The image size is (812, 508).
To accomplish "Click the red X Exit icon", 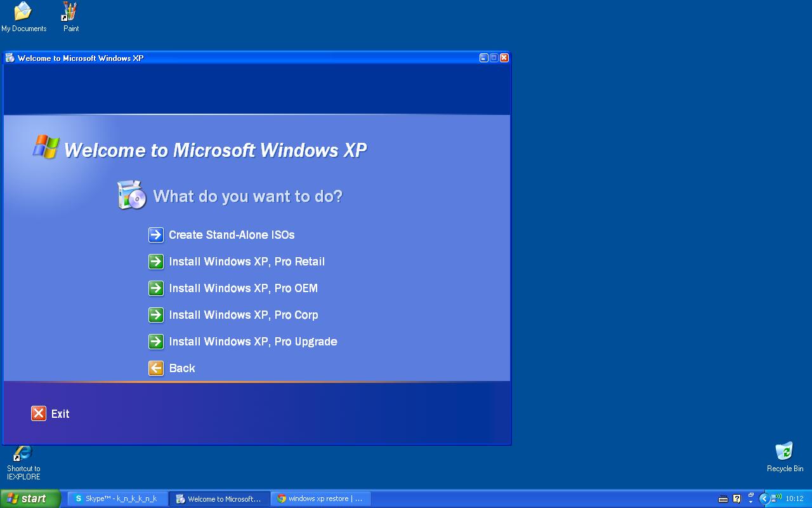I will click(39, 413).
